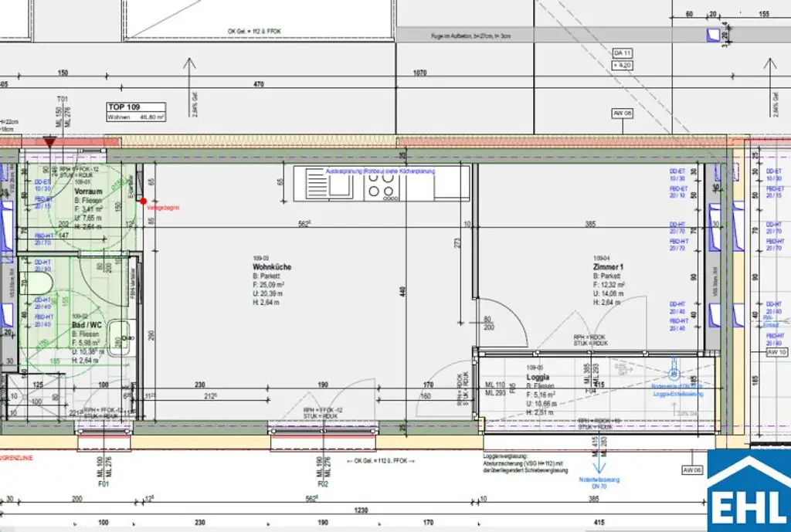791x532 pixels.
Task: Click the Loggia height 'H: 2,51 m'
Action: 539,412
